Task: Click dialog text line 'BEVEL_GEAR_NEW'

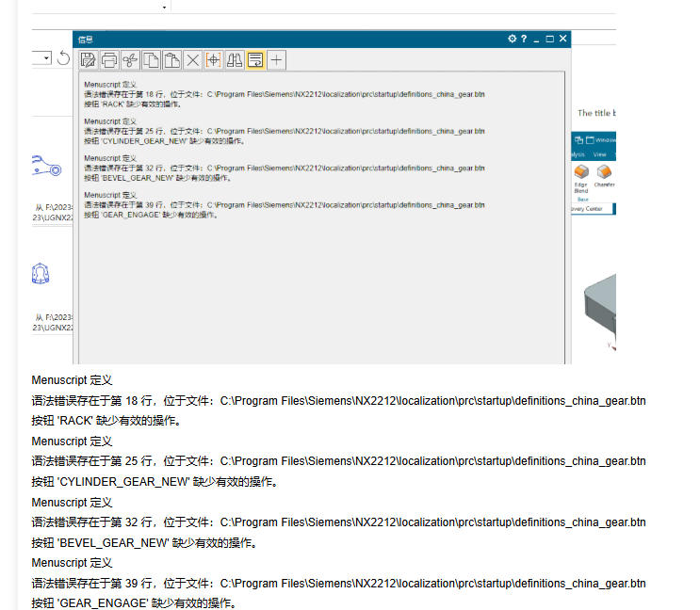Action: [x=157, y=178]
